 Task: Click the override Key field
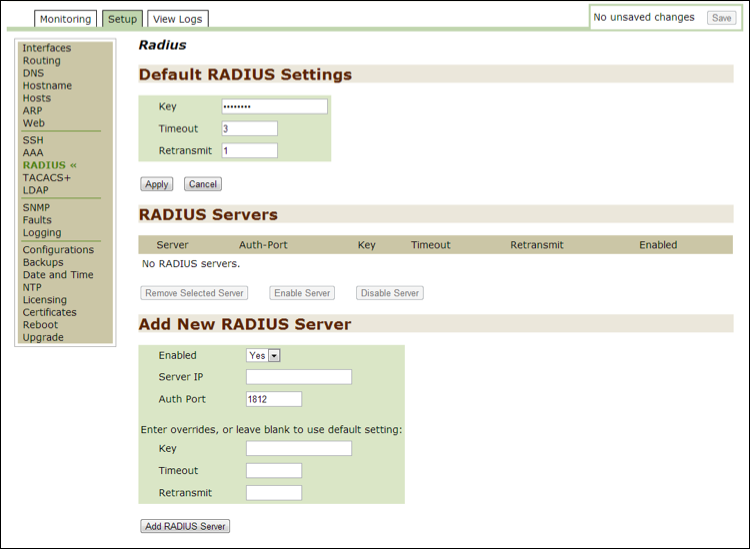(298, 449)
